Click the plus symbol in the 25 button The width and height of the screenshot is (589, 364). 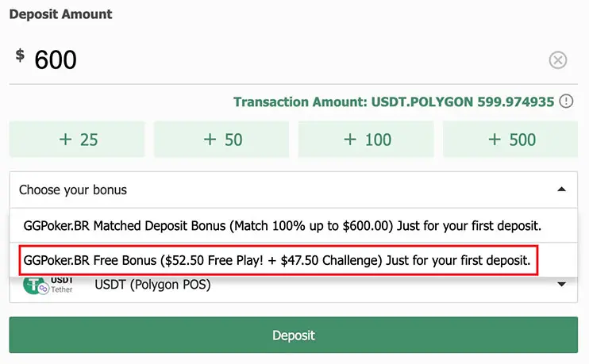click(x=66, y=140)
